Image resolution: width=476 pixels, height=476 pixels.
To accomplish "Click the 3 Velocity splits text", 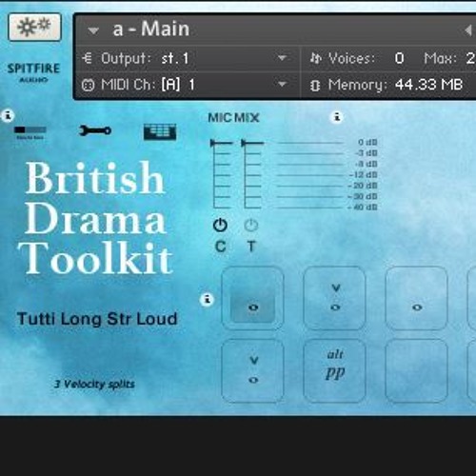I will pyautogui.click(x=94, y=384).
